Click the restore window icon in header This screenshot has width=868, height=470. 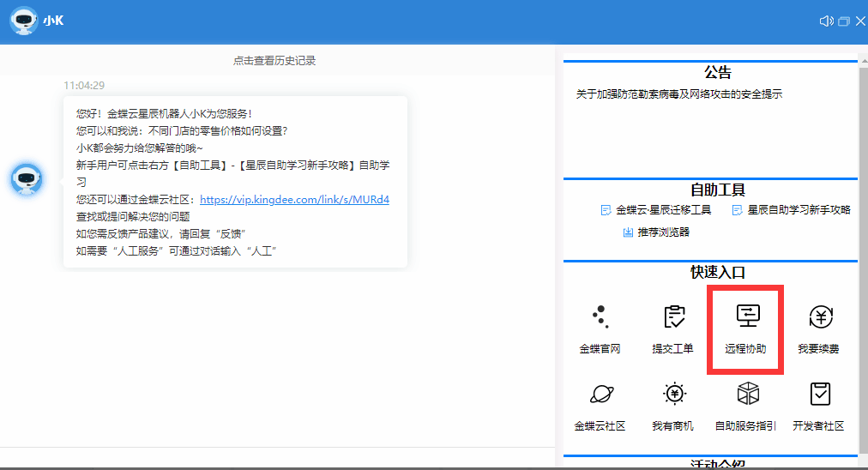(844, 21)
